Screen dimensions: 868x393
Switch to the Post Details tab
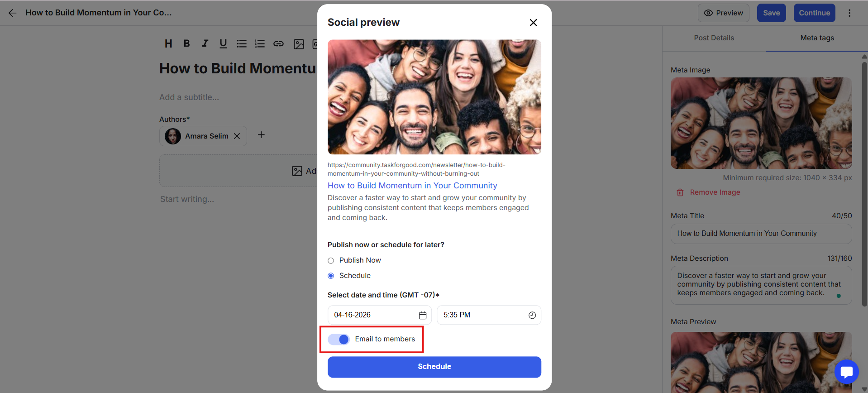pos(714,38)
